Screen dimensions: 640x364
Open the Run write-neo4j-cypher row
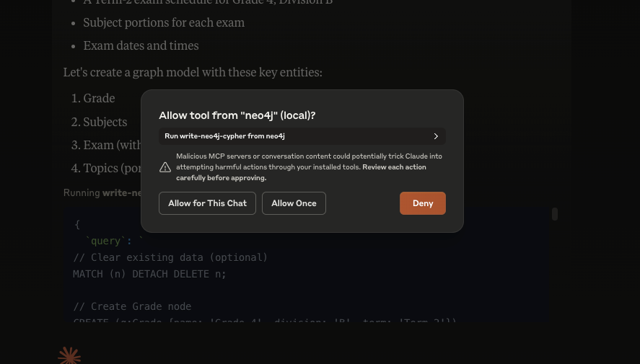[302, 136]
